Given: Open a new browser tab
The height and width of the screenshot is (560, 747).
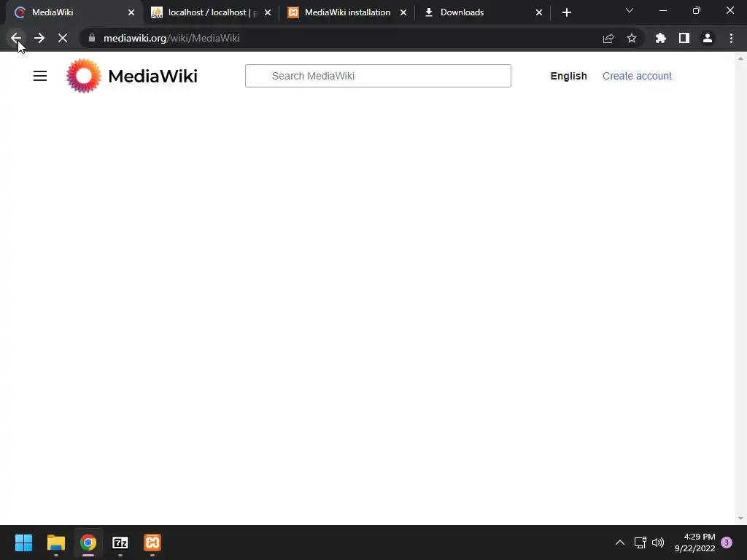Looking at the screenshot, I should coord(566,12).
